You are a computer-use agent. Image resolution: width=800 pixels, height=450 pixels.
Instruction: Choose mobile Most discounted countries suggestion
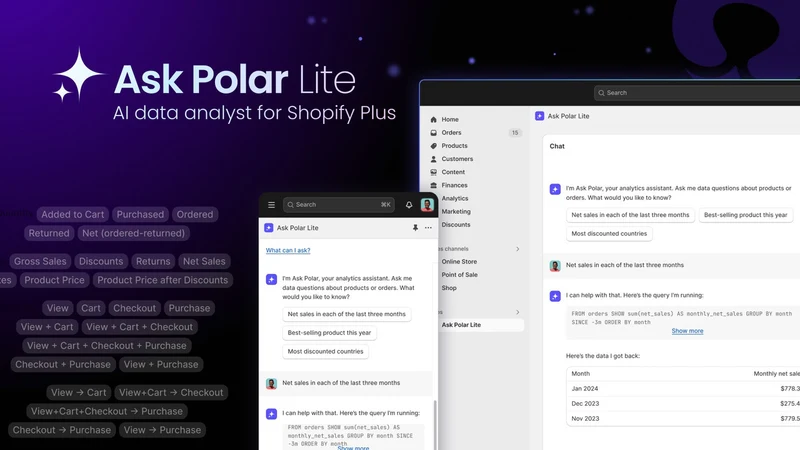326,352
